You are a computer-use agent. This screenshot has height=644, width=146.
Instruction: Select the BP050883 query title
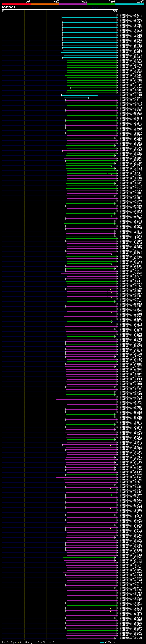[8, 7]
